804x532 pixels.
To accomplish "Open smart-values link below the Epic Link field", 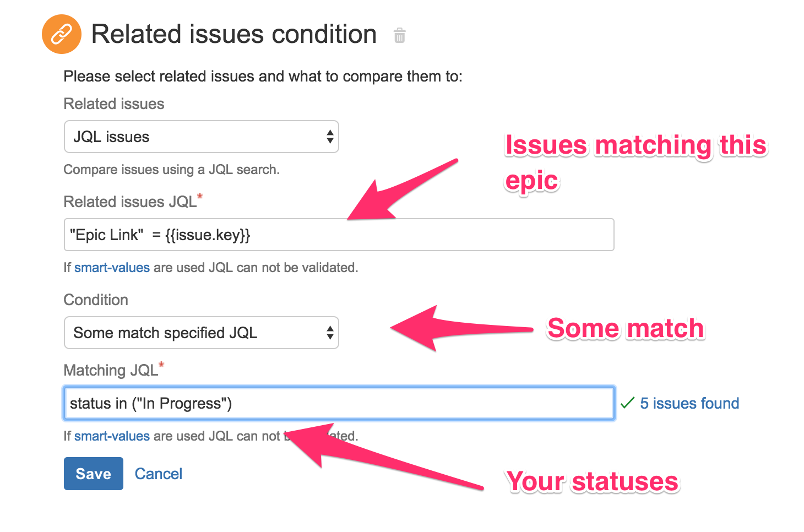I will [x=112, y=268].
